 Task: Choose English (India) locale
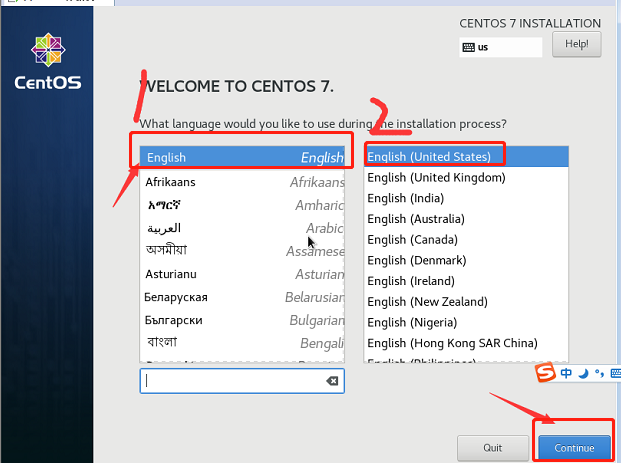(x=466, y=198)
